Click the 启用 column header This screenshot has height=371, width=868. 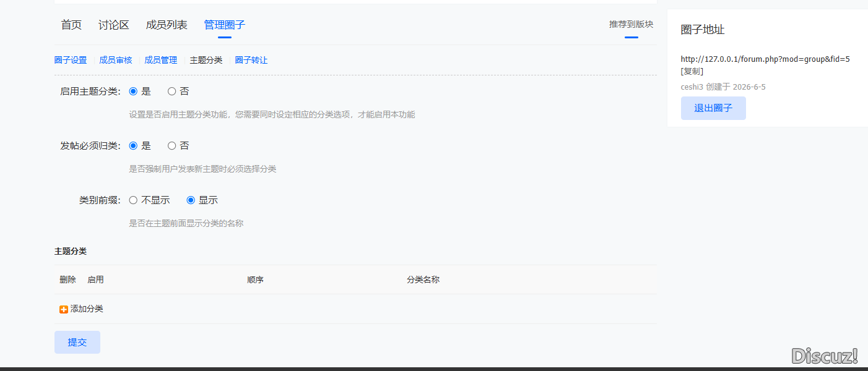click(x=95, y=279)
